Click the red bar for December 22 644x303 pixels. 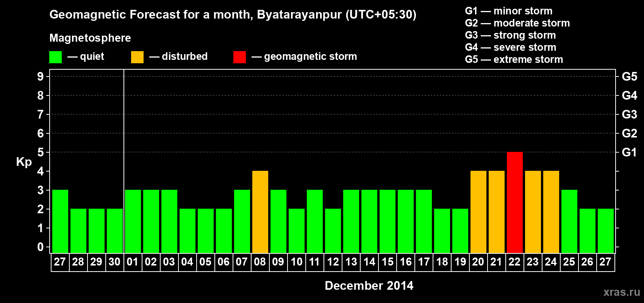pos(515,202)
